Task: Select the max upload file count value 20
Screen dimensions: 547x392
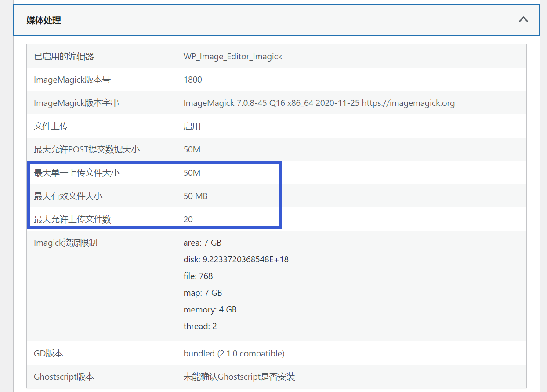Action: click(188, 219)
